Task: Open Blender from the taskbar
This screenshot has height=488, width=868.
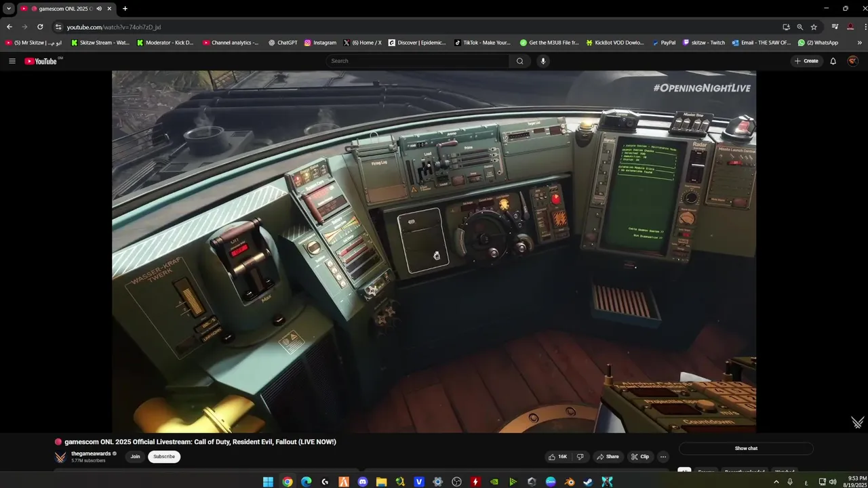Action: [569, 482]
